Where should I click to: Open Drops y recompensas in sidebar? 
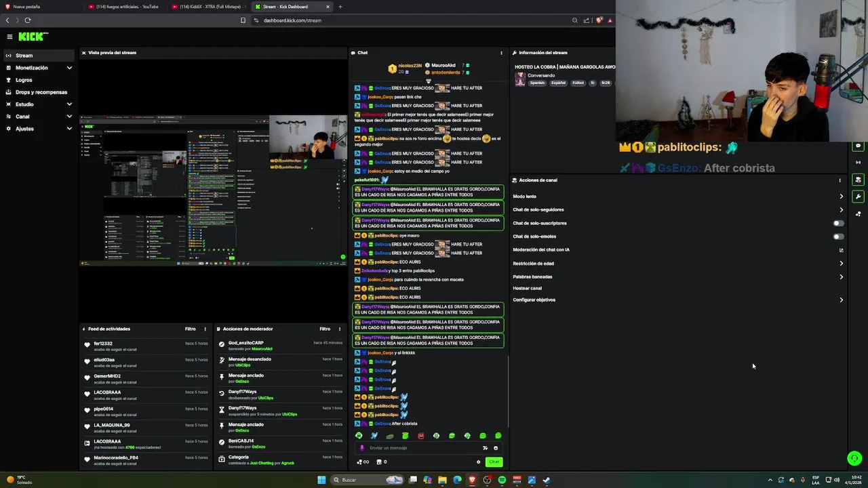[38, 92]
